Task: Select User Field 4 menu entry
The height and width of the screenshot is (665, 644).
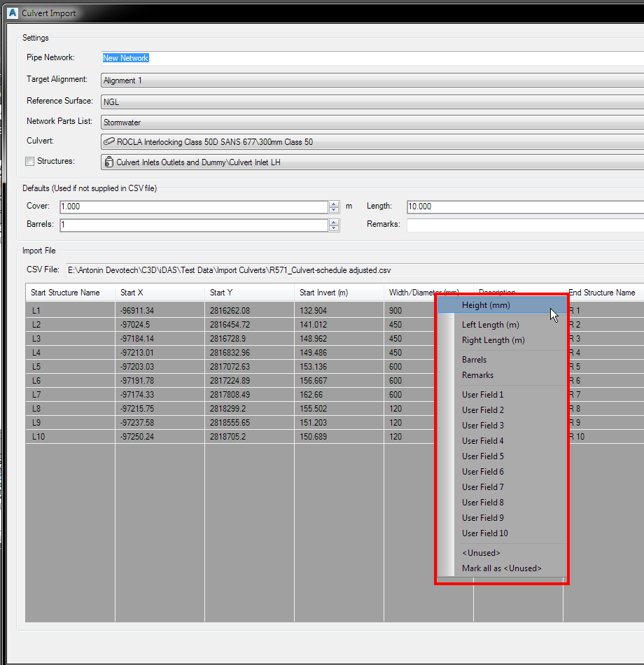Action: coord(503,440)
